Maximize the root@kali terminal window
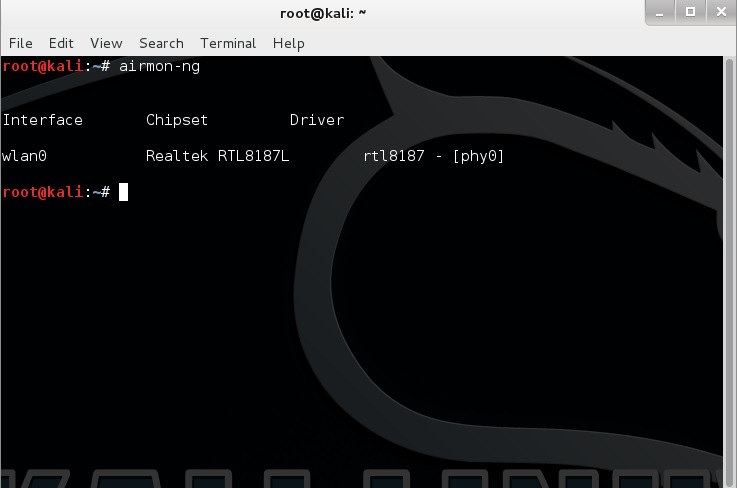Image resolution: width=737 pixels, height=488 pixels. [689, 13]
